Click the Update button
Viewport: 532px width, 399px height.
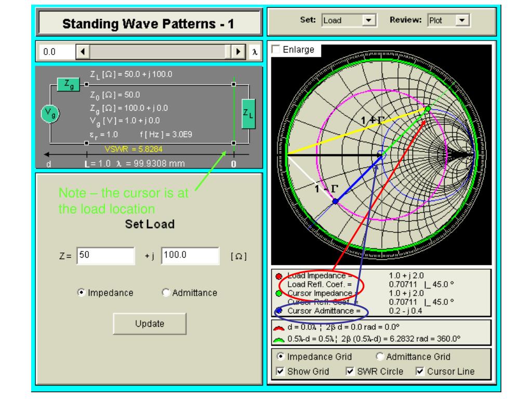(150, 324)
